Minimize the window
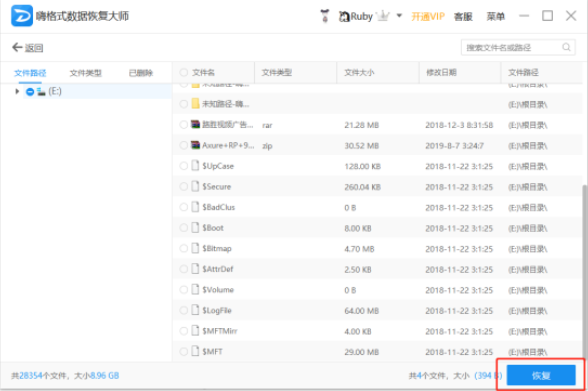 (x=524, y=16)
